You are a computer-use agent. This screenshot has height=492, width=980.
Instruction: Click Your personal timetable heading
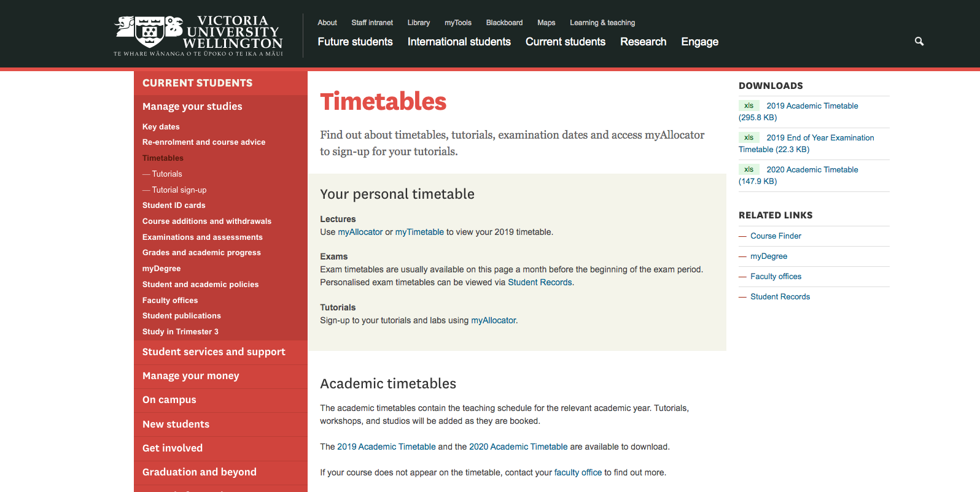397,194
